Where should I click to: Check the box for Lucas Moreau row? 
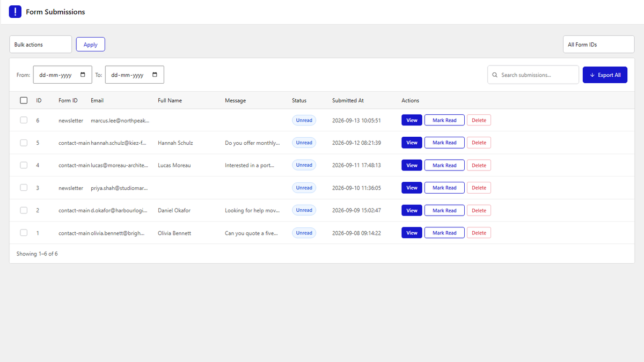[24, 165]
